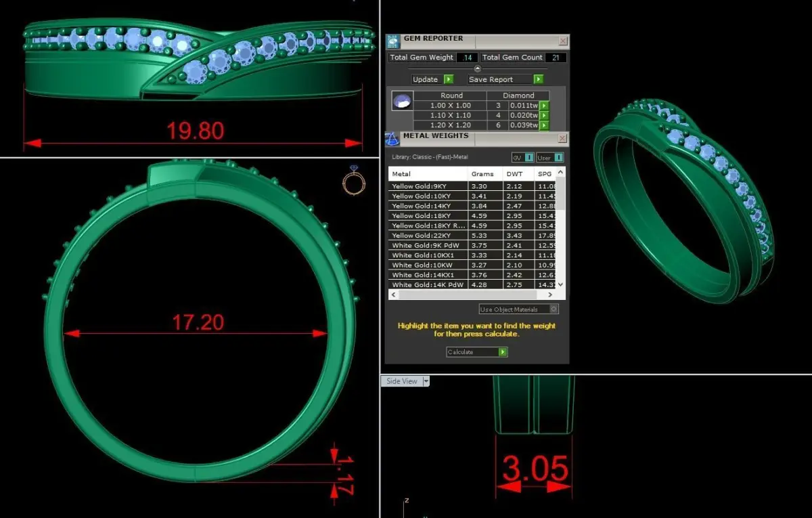This screenshot has height=518, width=812.
Task: Click the Side View viewport label
Action: click(401, 381)
